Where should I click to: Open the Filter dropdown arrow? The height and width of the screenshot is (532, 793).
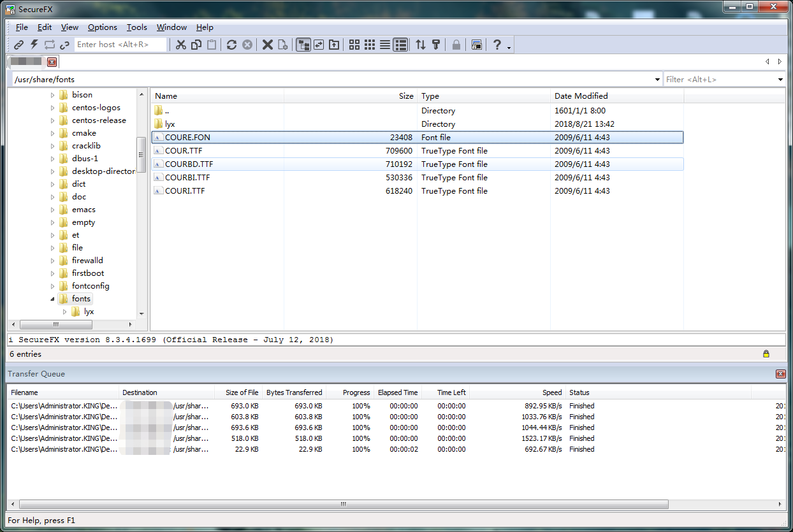click(x=780, y=80)
